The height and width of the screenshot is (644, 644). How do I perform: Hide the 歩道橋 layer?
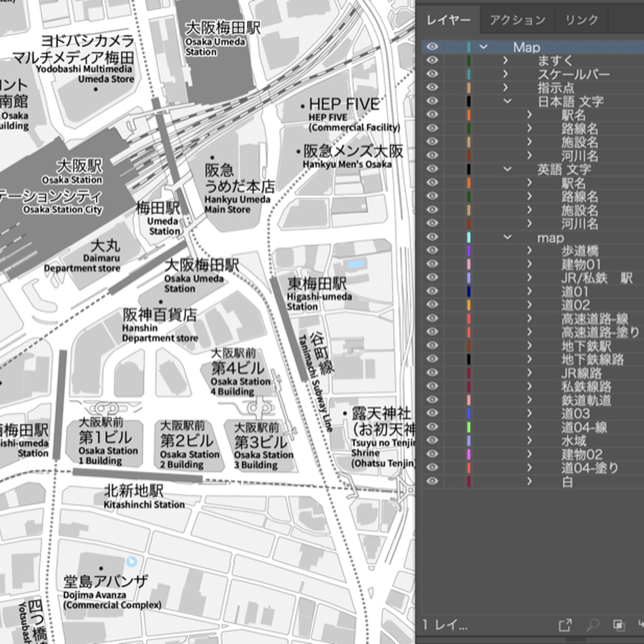[432, 250]
